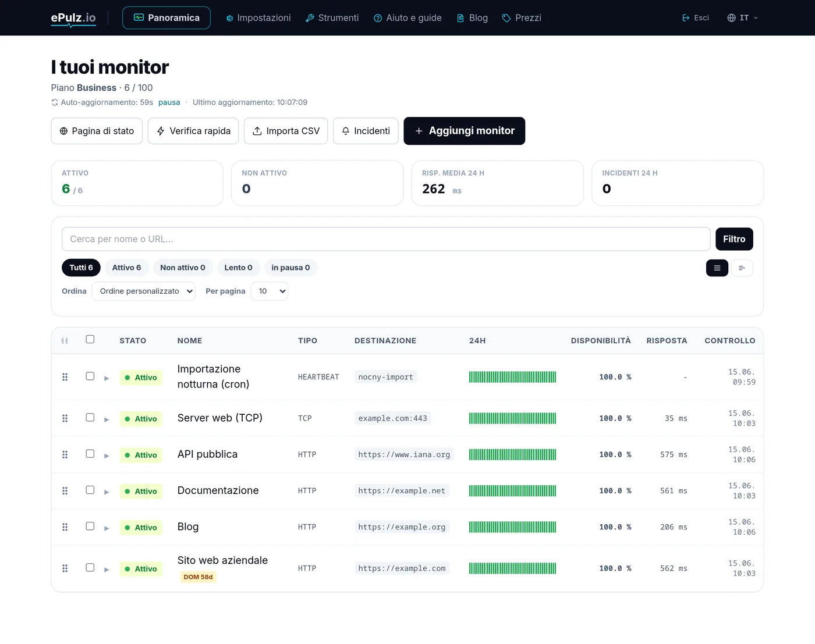Click the Verifica rapida button

(x=193, y=131)
